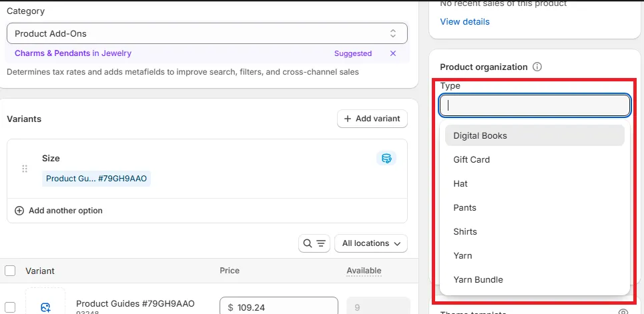
Task: Open the Category dropdown showing Product Add-Ons
Action: pos(207,33)
